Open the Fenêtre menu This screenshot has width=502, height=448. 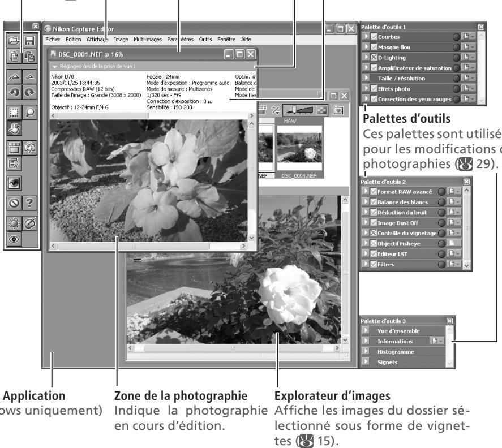coord(226,40)
